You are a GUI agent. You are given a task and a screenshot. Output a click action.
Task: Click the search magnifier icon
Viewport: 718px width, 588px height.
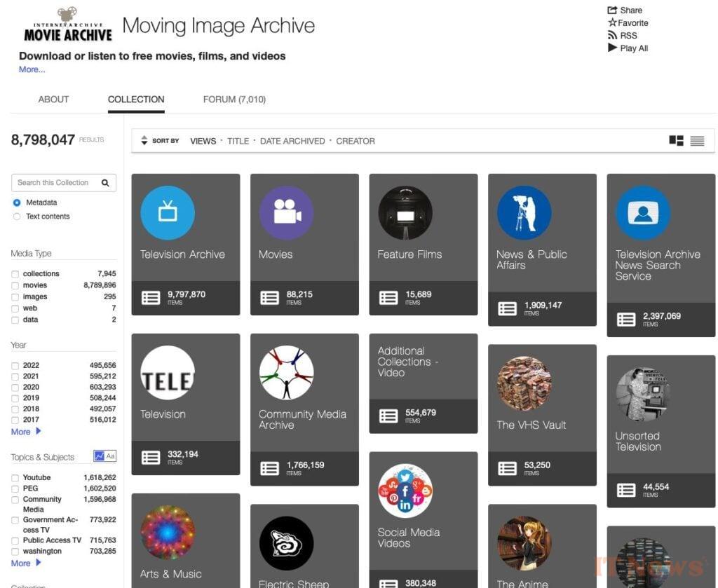[105, 183]
